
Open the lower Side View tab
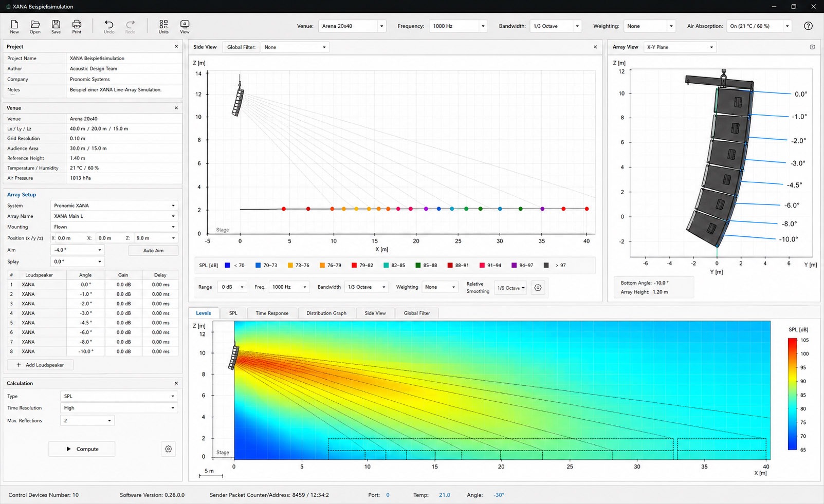[375, 313]
